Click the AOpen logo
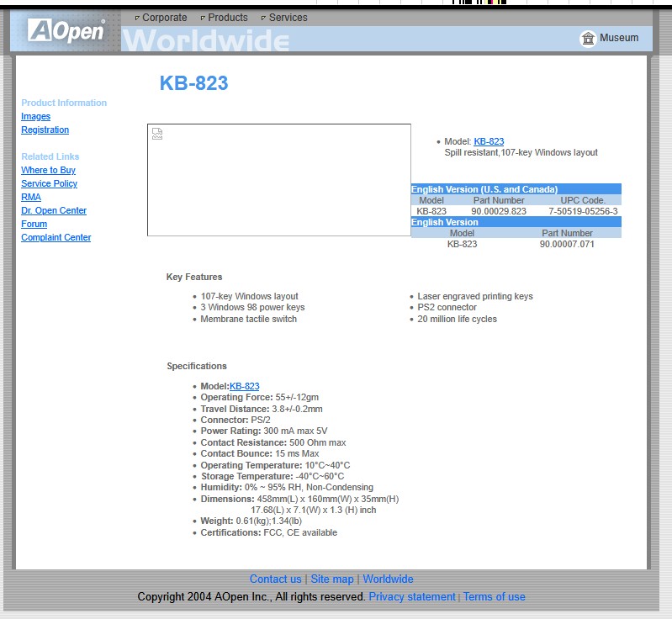 coord(66,31)
